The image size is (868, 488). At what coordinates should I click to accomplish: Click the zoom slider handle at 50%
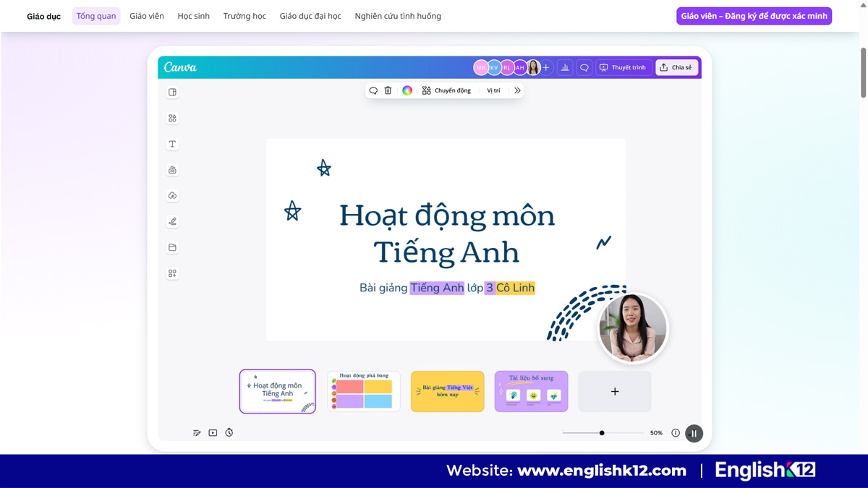point(601,432)
